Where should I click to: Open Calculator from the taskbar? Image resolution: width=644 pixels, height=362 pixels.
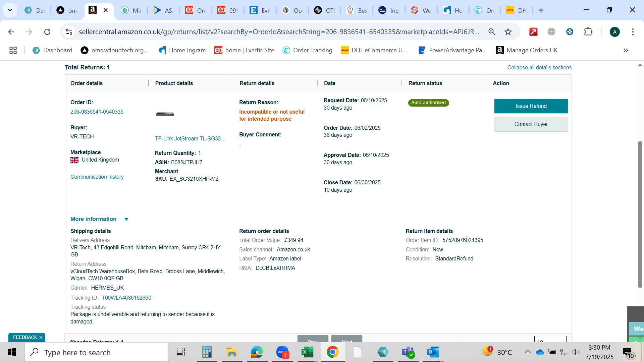(207, 352)
